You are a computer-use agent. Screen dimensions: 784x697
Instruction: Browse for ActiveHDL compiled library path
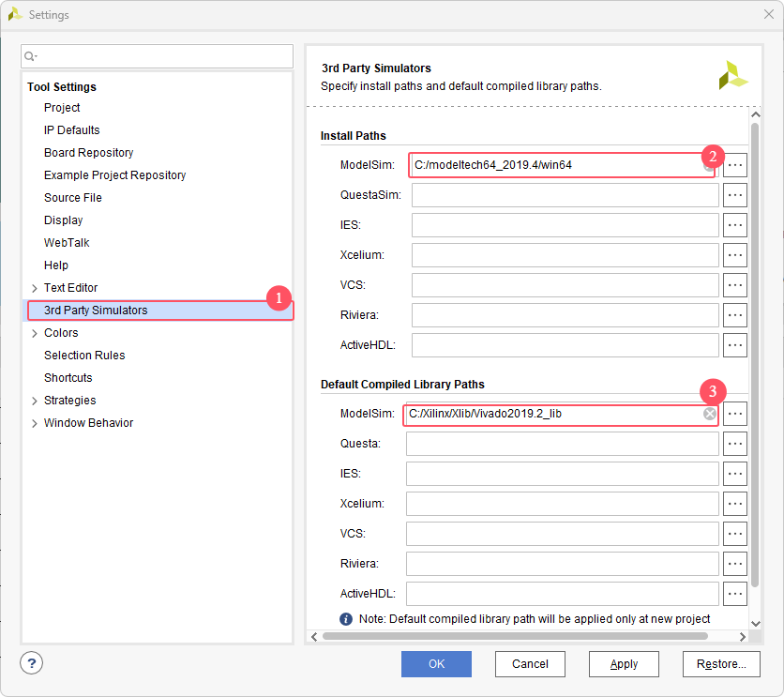click(x=734, y=594)
